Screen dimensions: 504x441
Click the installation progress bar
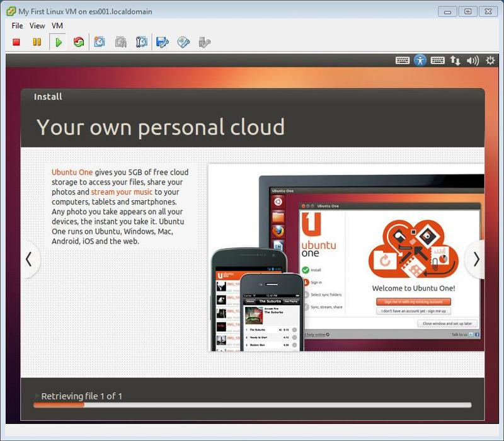tap(253, 405)
